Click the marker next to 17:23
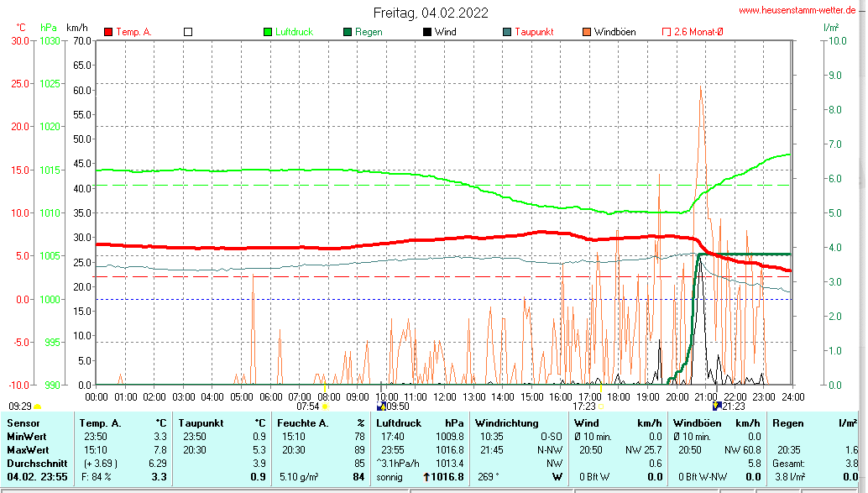The width and height of the screenshot is (868, 493). (x=601, y=406)
